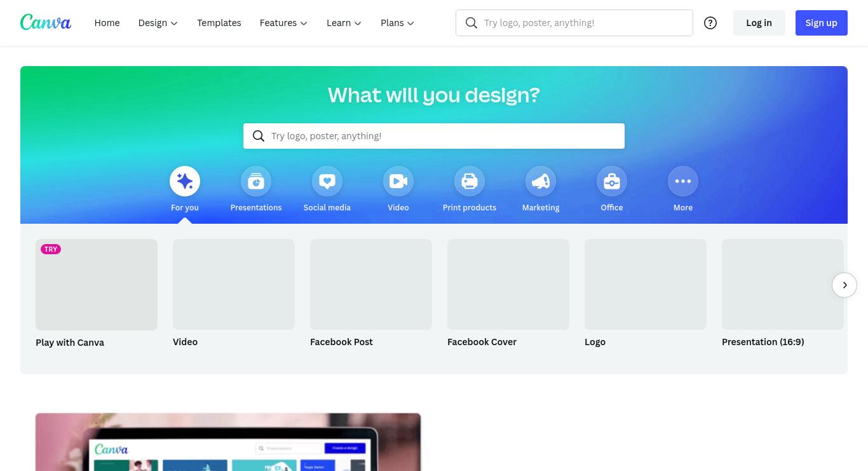Viewport: 868px width, 471px height.
Task: Expand the Features dropdown menu
Action: (x=283, y=23)
